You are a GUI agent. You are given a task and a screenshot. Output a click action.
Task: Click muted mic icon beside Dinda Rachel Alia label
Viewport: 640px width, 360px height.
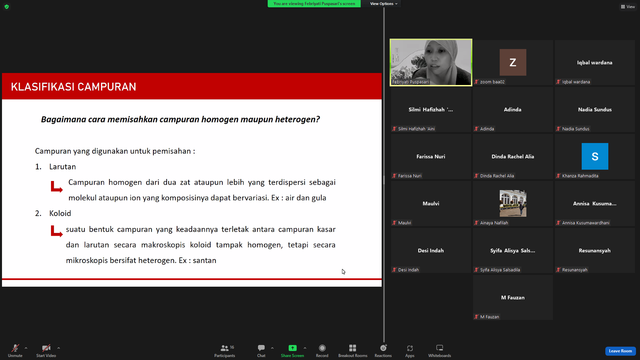point(476,176)
